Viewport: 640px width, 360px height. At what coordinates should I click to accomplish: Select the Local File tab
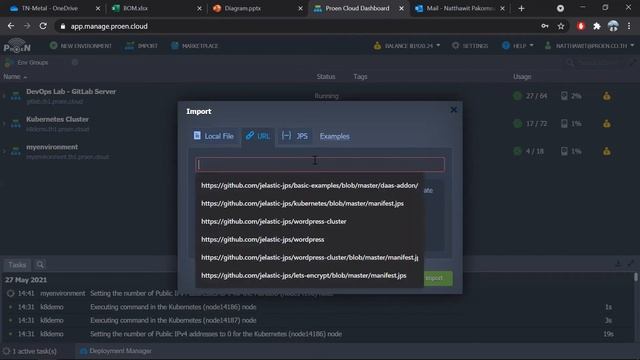pyautogui.click(x=213, y=136)
